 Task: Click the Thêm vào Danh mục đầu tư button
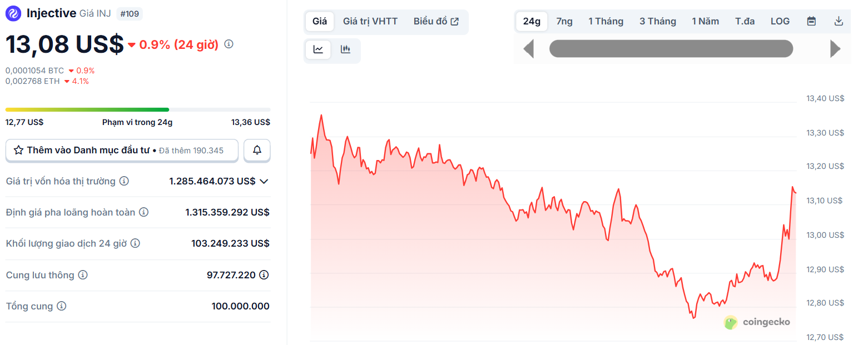[122, 150]
